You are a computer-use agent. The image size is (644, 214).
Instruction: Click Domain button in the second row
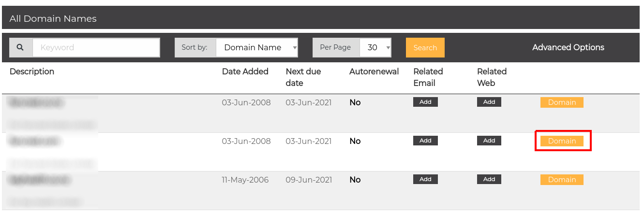click(562, 141)
